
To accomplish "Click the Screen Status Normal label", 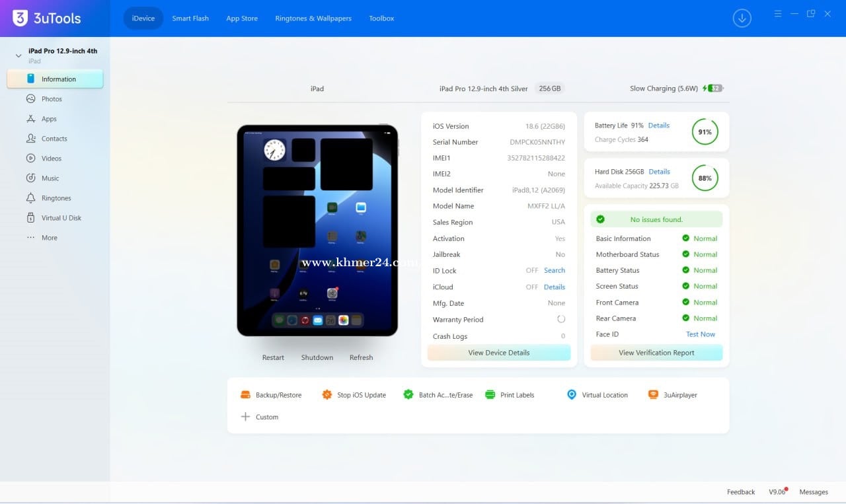I will 705,287.
